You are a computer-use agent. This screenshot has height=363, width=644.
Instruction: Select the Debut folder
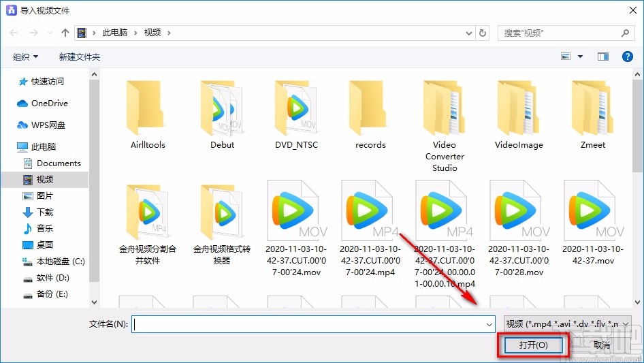click(222, 115)
